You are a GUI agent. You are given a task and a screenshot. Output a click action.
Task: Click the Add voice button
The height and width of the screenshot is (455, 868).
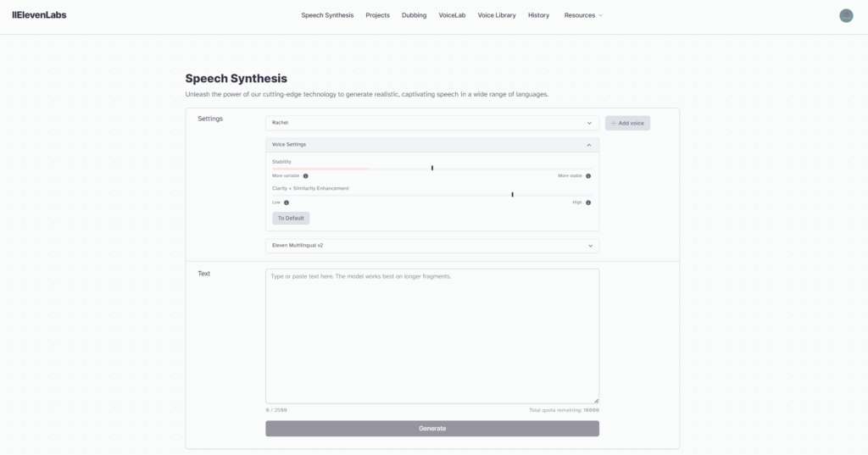627,123
